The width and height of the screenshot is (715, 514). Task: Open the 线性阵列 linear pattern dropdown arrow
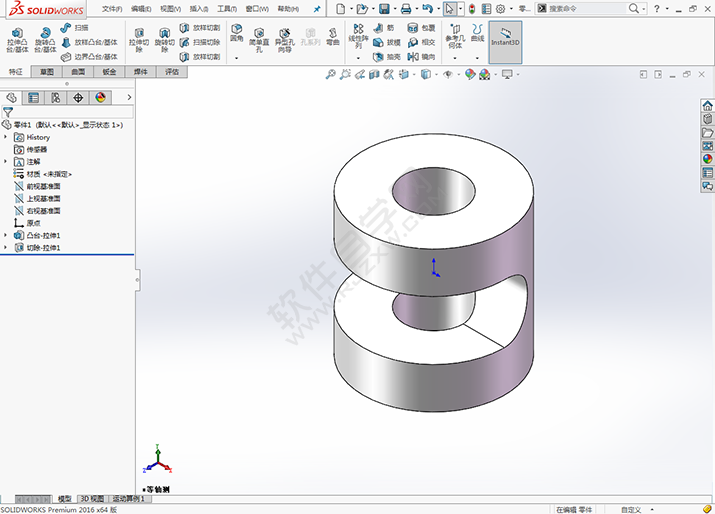tap(358, 59)
